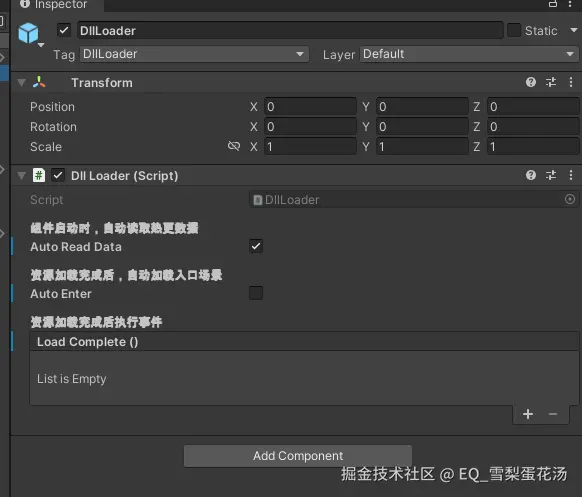Screen dimensions: 582x497
Task: Click the Load Complete () header
Action: tap(304, 341)
